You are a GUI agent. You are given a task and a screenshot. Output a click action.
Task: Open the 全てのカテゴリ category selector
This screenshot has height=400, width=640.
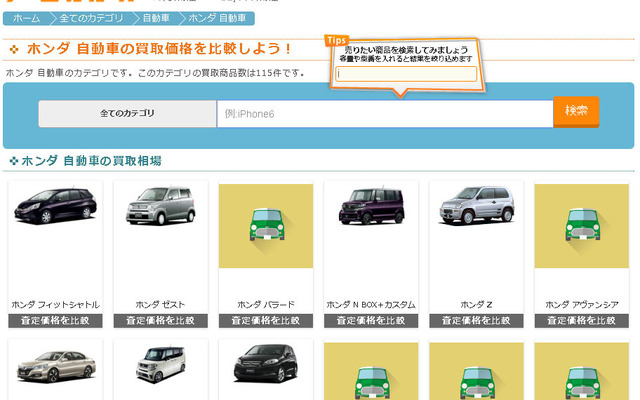coord(127,113)
